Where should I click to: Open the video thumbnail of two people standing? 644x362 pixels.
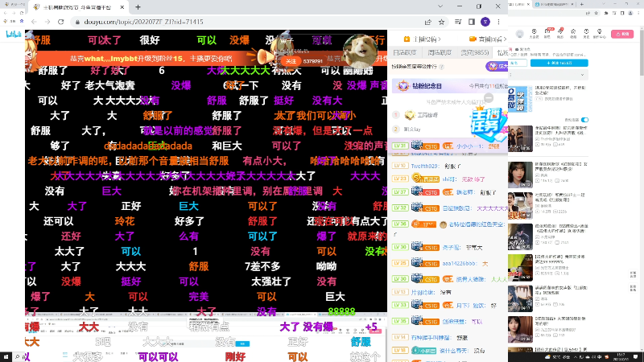pos(520,138)
